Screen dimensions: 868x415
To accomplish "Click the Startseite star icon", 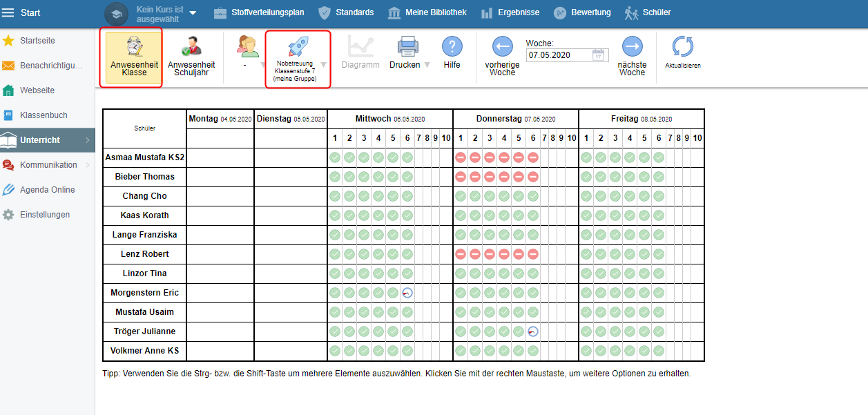I will pos(8,41).
